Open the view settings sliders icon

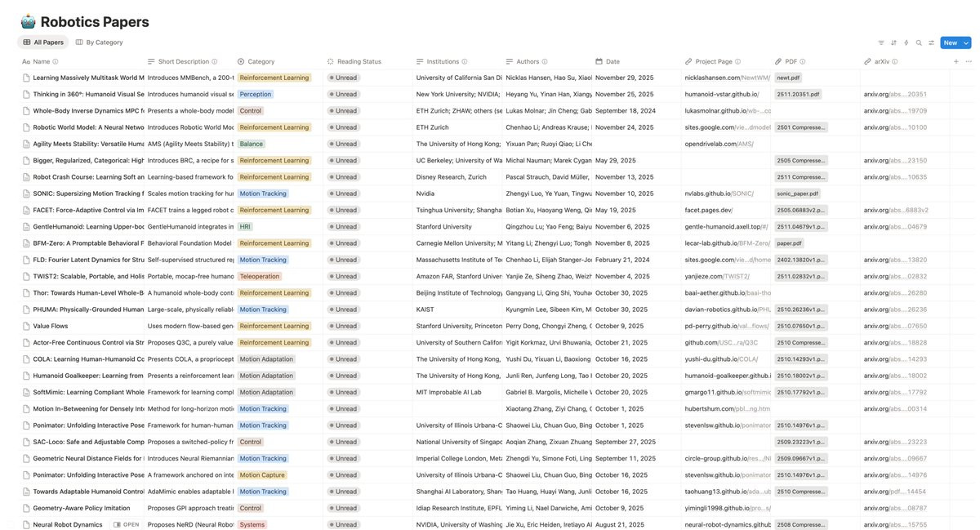931,42
